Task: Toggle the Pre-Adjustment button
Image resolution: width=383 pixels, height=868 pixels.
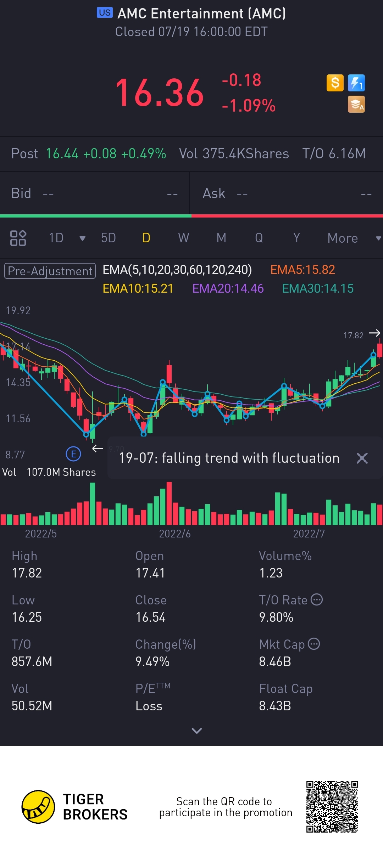Action: coord(50,271)
